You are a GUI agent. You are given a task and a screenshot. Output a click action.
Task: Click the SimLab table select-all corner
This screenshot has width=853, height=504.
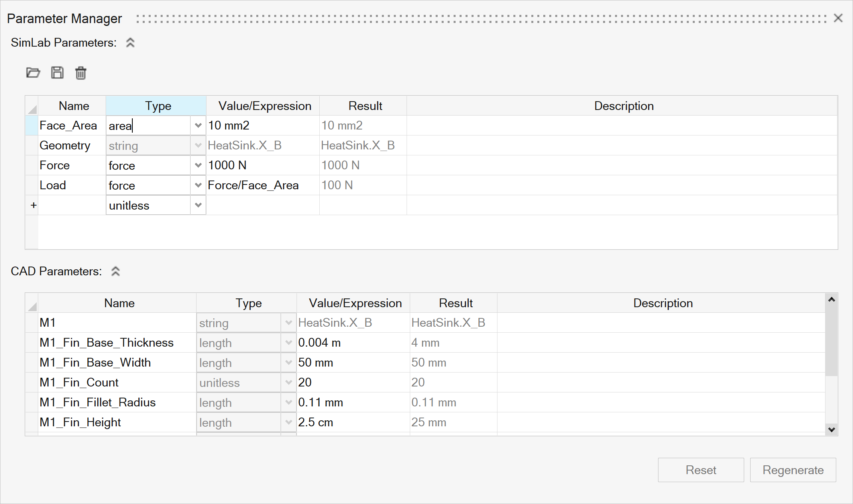(32, 107)
